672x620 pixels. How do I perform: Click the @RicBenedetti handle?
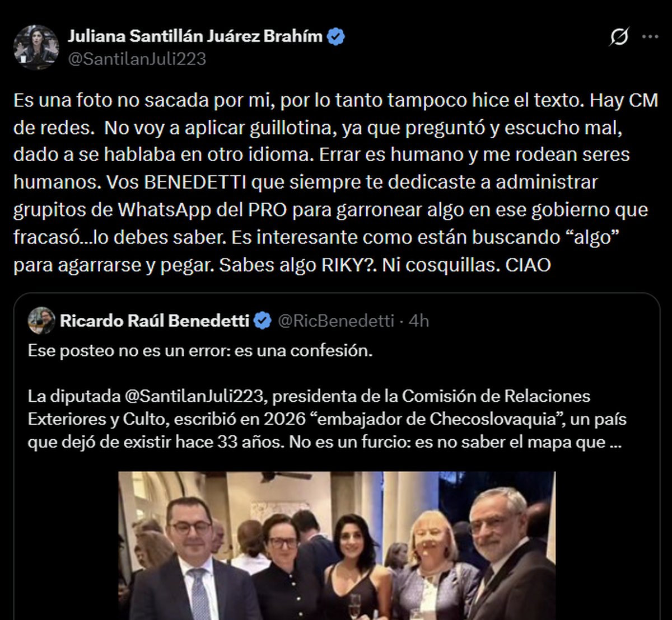pos(336,321)
